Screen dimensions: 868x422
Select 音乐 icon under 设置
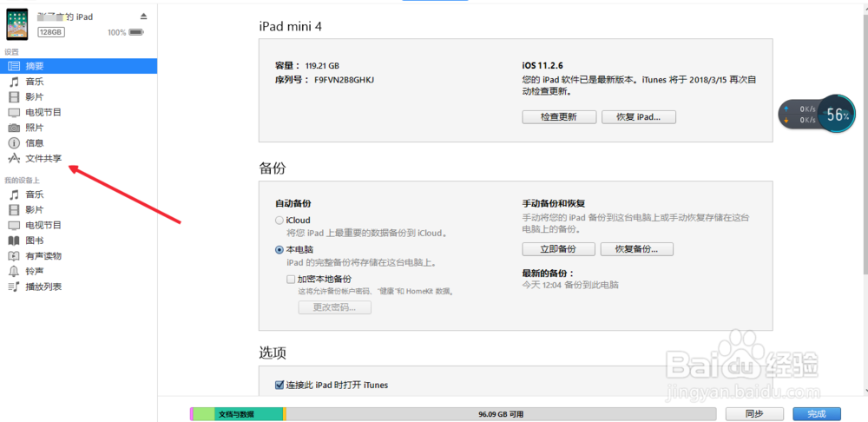(15, 82)
